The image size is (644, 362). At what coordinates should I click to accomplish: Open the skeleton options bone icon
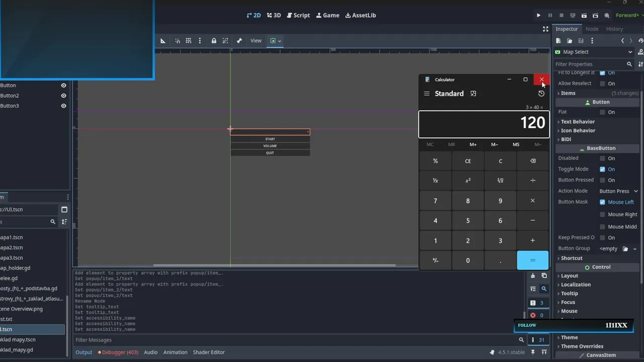coord(239,41)
